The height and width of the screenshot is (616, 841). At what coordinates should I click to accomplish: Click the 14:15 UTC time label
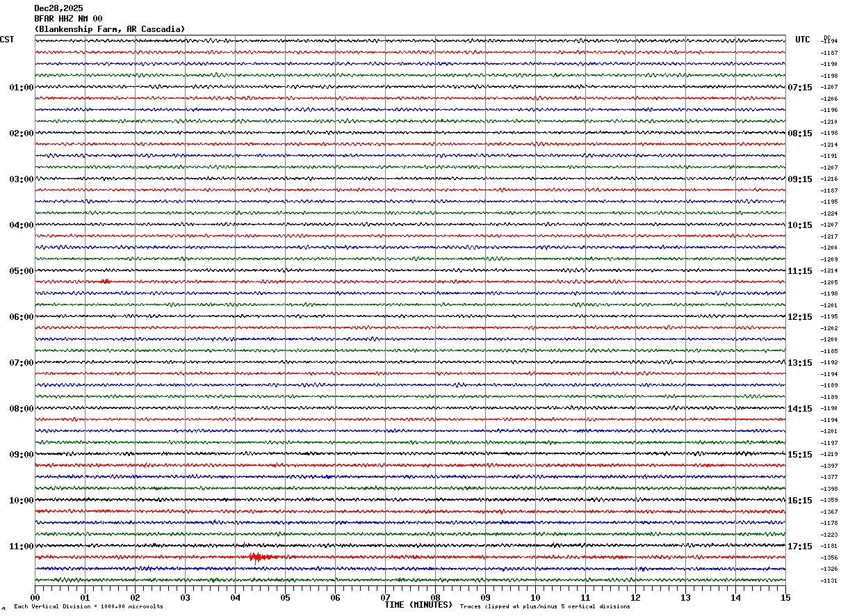click(800, 409)
